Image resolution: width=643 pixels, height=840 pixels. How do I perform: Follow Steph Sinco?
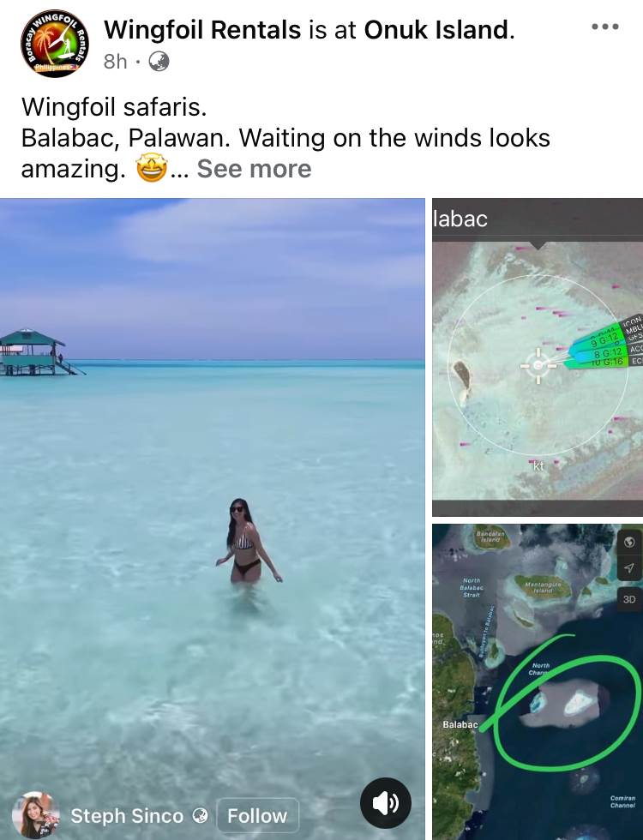[x=258, y=816]
